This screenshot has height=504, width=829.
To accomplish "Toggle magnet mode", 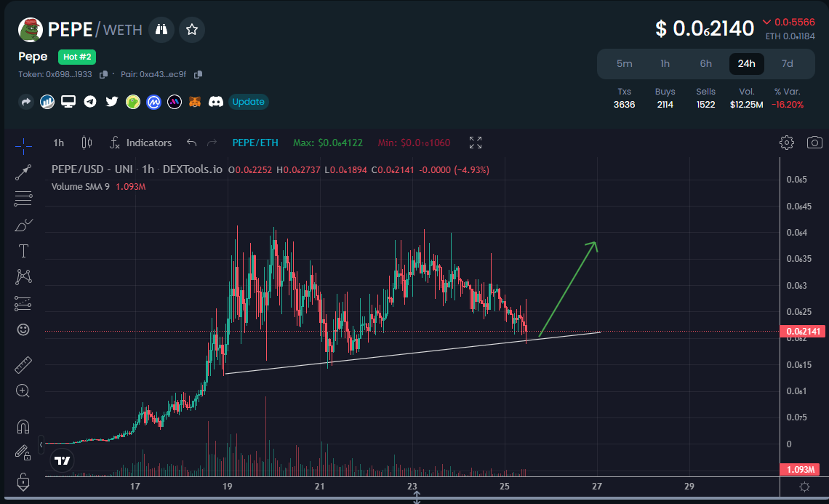I will (23, 426).
